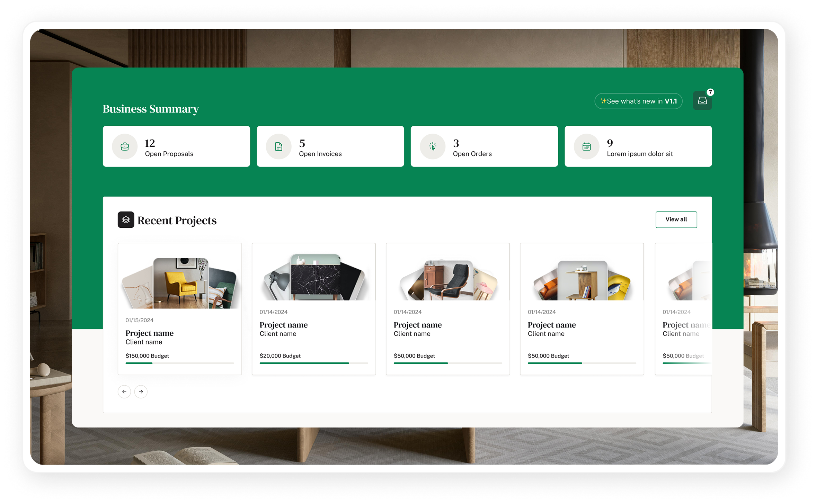
Task: Select the black marble cabinet project thumbnail
Action: coord(315,278)
